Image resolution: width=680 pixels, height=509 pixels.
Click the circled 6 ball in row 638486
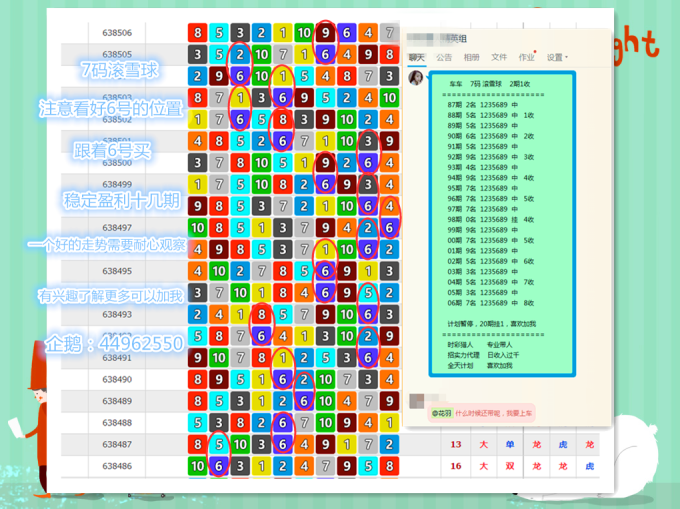218,466
